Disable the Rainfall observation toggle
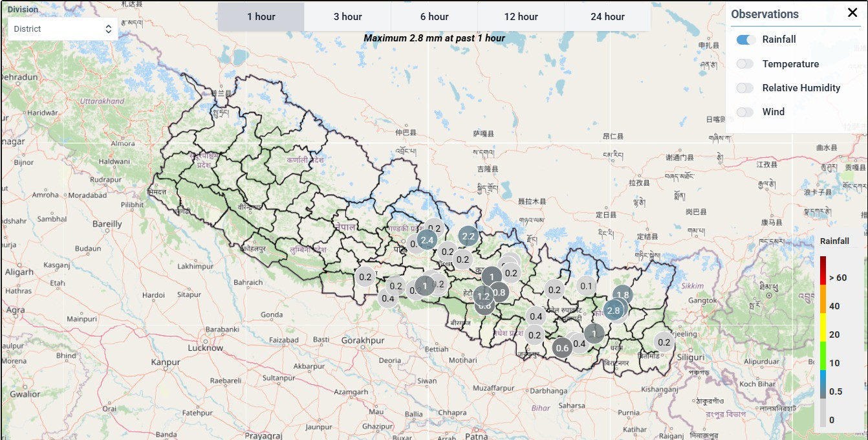 746,39
